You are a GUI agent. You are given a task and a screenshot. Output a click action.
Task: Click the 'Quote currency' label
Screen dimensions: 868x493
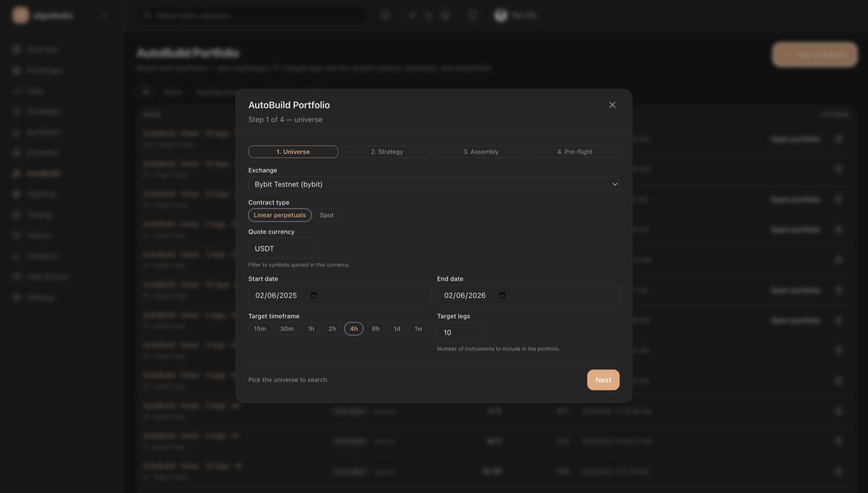pyautogui.click(x=271, y=232)
